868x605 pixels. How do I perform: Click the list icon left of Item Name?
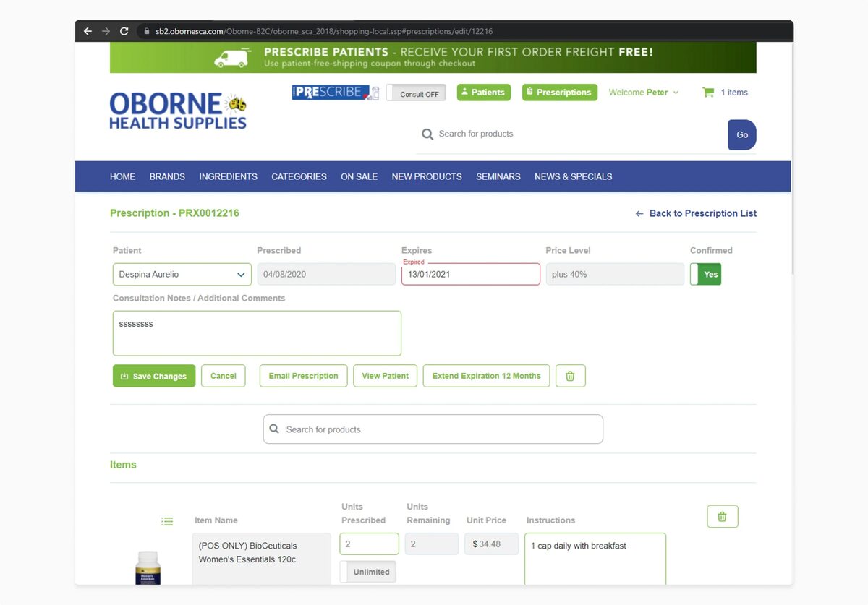point(167,520)
